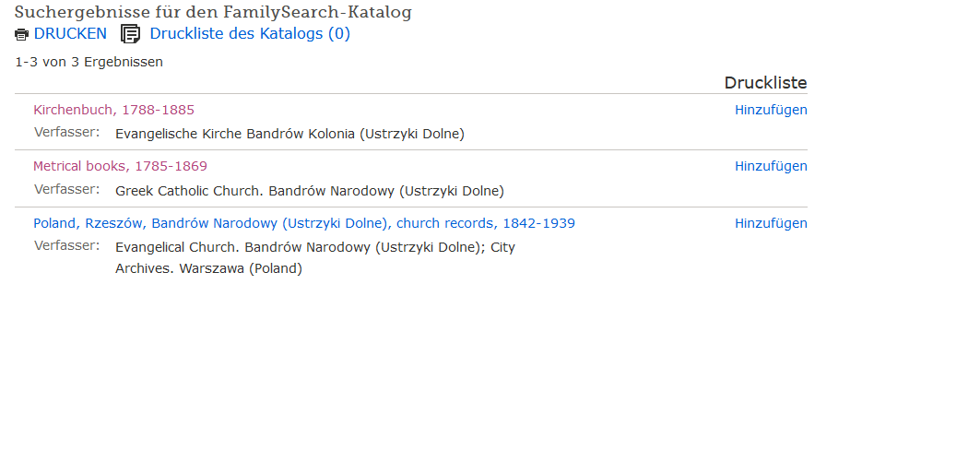Click 'Archives. Warszawa (Poland)' author line
This screenshot has height=462, width=980.
pyautogui.click(x=208, y=269)
